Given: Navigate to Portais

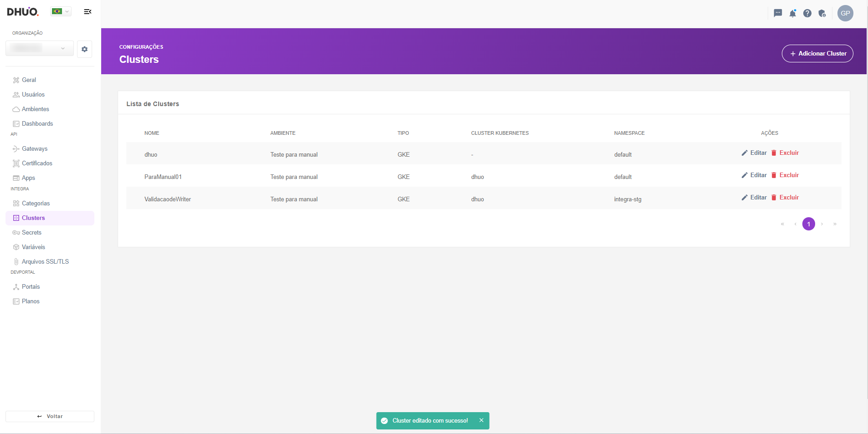Looking at the screenshot, I should pos(31,286).
